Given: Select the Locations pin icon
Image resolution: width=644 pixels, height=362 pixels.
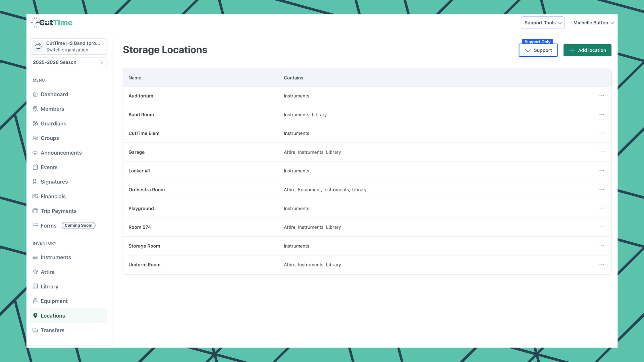Looking at the screenshot, I should [x=35, y=315].
